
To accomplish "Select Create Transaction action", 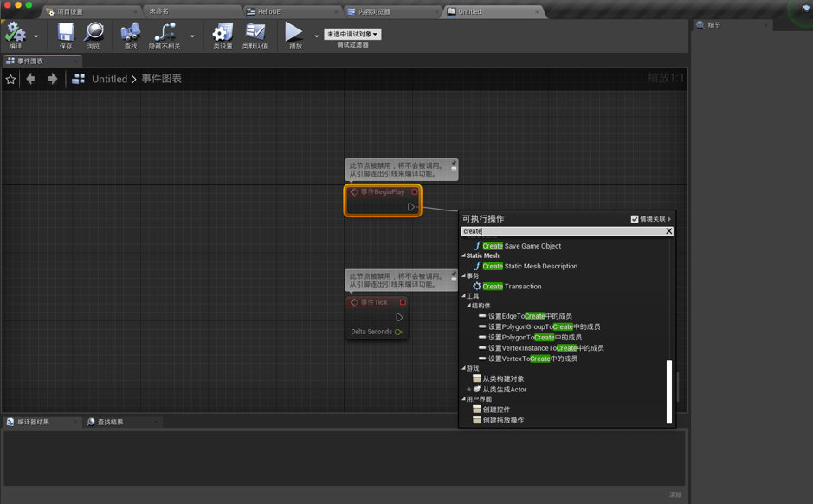I will tap(512, 287).
